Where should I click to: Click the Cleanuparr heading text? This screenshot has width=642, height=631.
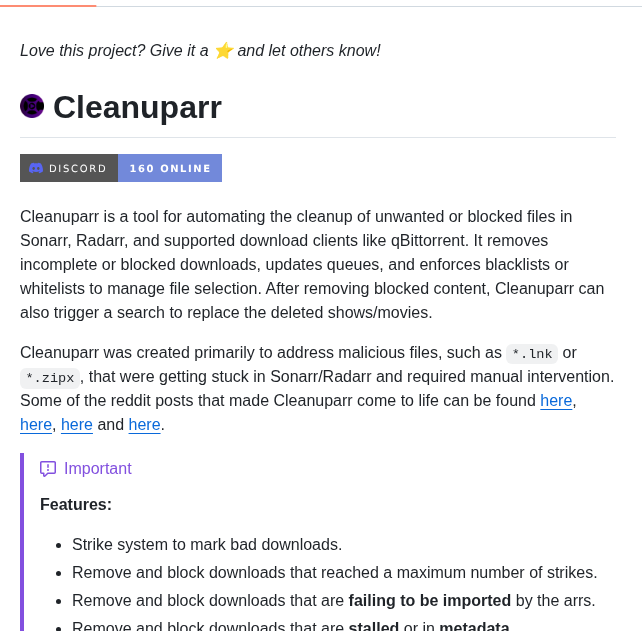click(137, 107)
